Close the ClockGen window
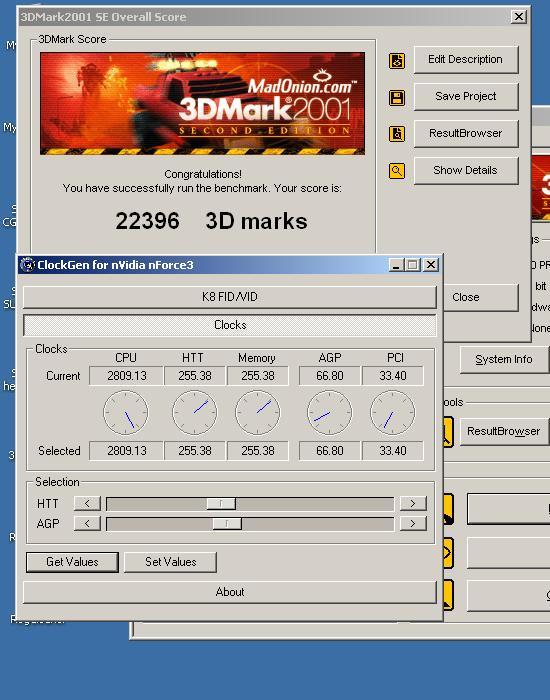The width and height of the screenshot is (550, 700). [x=430, y=265]
